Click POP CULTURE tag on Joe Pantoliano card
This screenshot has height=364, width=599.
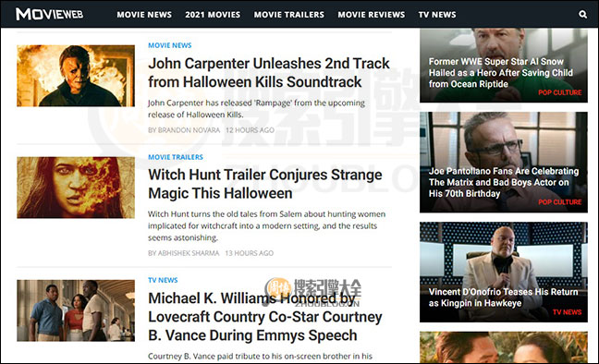[559, 202]
